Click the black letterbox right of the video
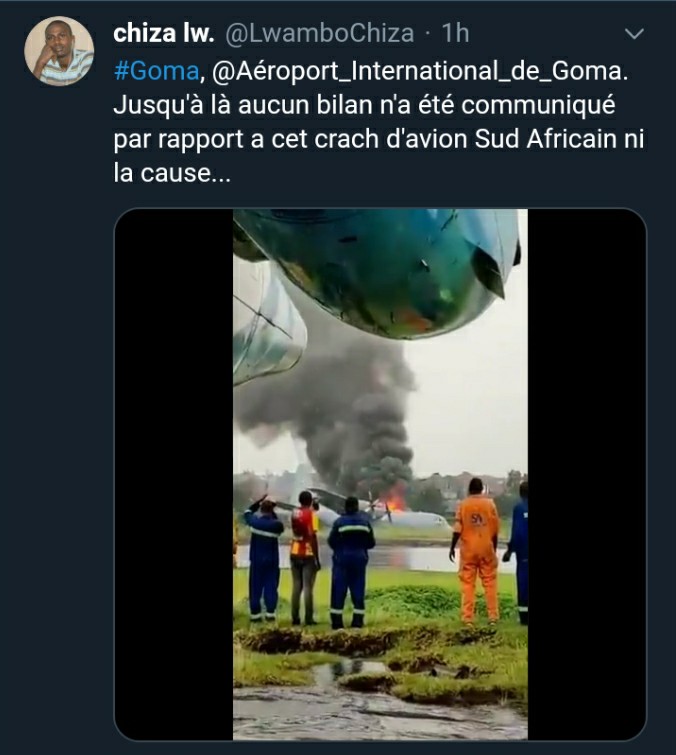This screenshot has height=755, width=676. point(587,474)
